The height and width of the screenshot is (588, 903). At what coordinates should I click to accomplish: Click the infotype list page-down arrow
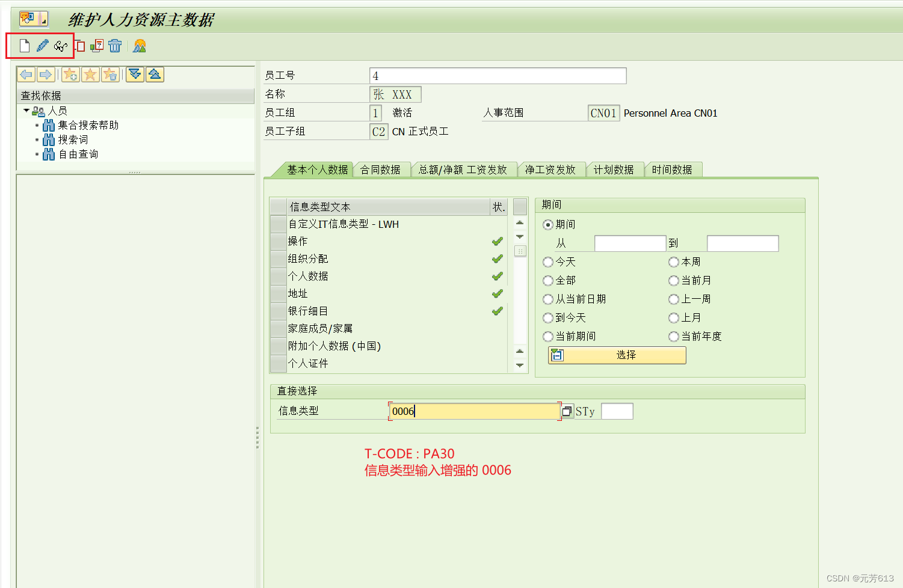coord(520,237)
